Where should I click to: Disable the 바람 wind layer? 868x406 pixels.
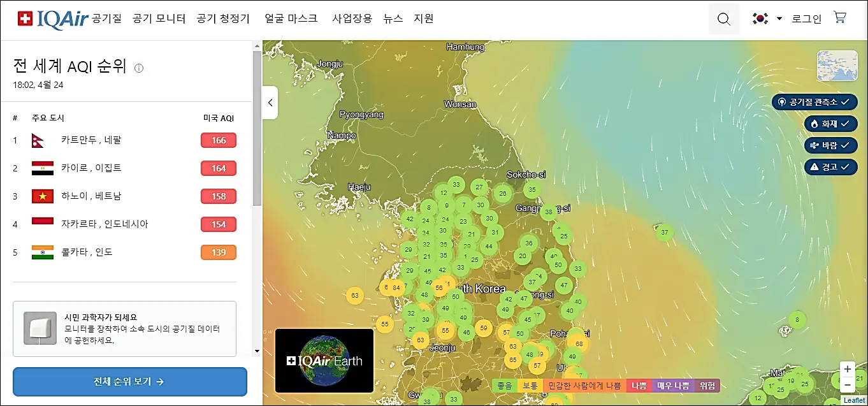click(830, 145)
